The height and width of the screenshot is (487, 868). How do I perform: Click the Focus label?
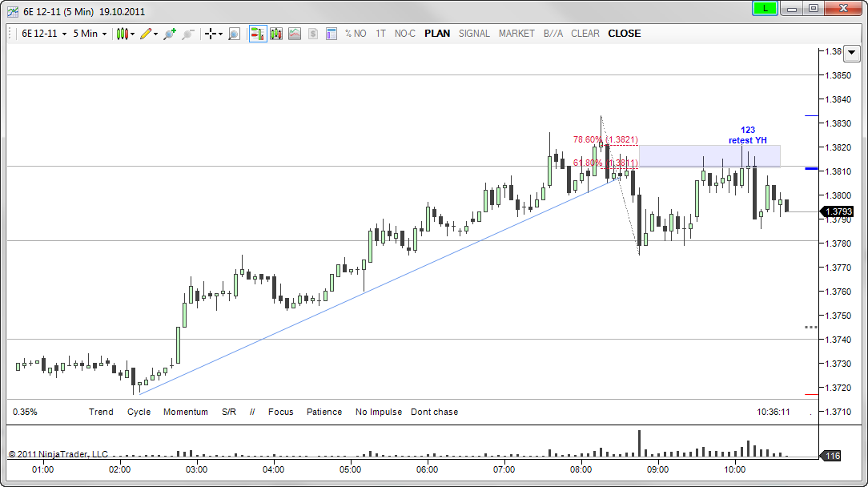tap(281, 413)
